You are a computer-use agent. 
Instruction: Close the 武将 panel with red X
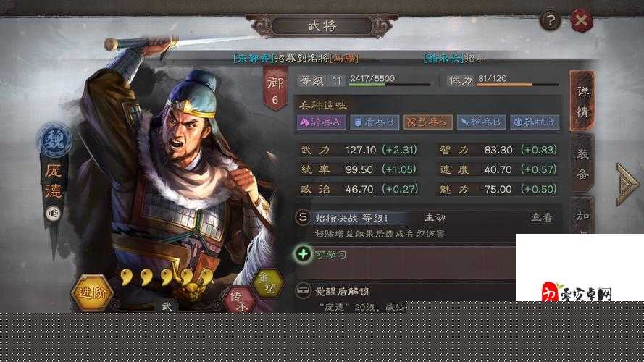pos(581,20)
